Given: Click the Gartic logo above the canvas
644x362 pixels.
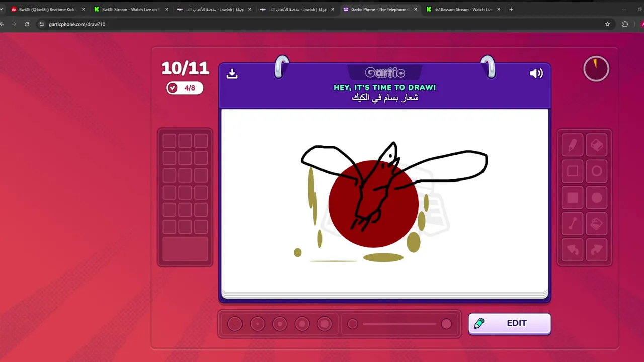Looking at the screenshot, I should click(385, 73).
